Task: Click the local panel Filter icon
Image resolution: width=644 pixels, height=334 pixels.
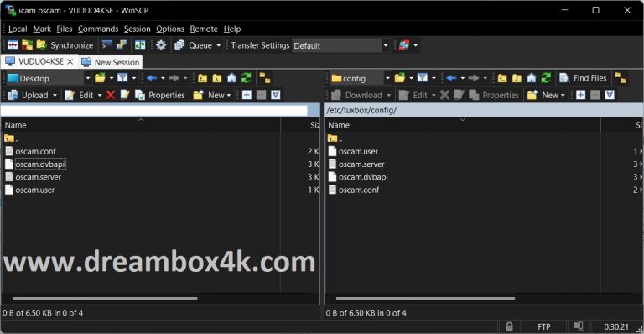Action: (122, 78)
